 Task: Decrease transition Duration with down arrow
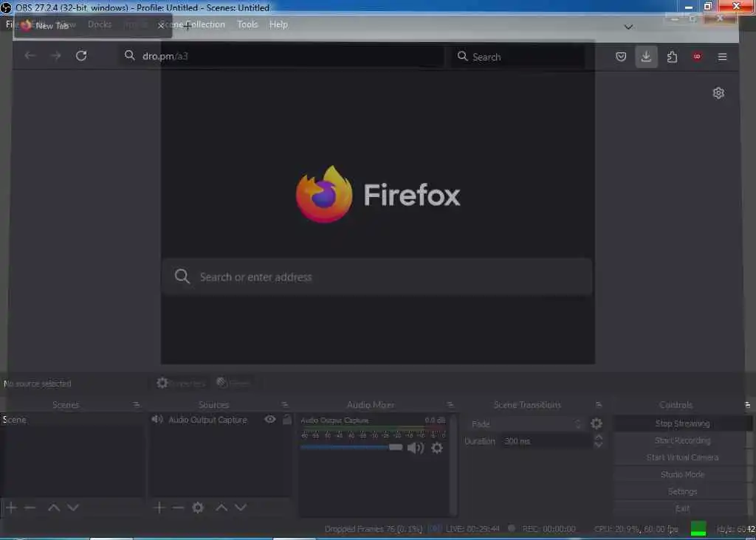tap(598, 445)
